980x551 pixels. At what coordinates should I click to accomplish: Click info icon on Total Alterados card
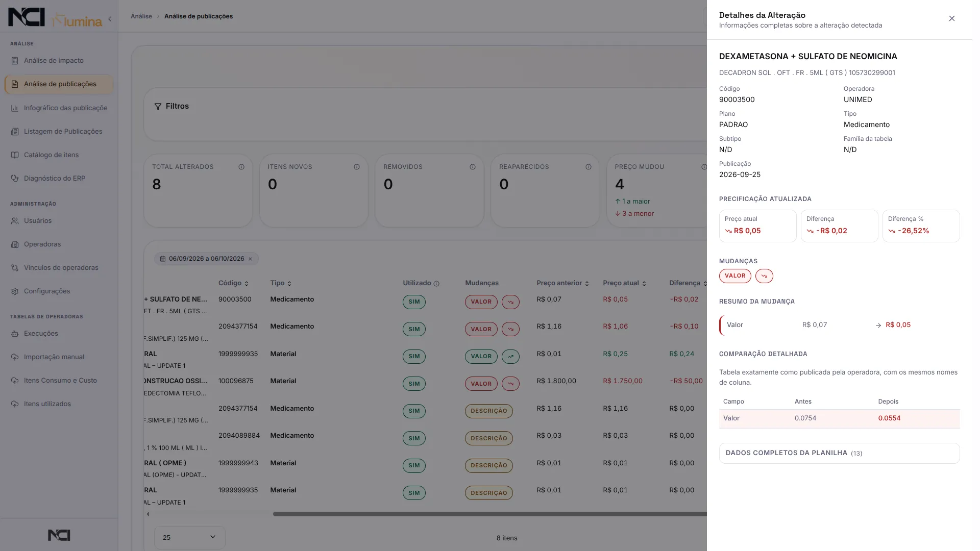click(241, 167)
